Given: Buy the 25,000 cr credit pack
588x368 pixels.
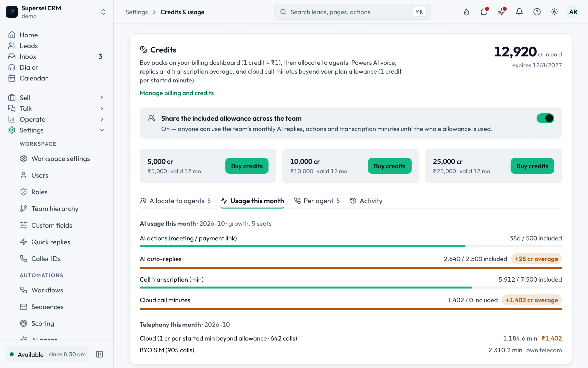Looking at the screenshot, I should click(532, 166).
